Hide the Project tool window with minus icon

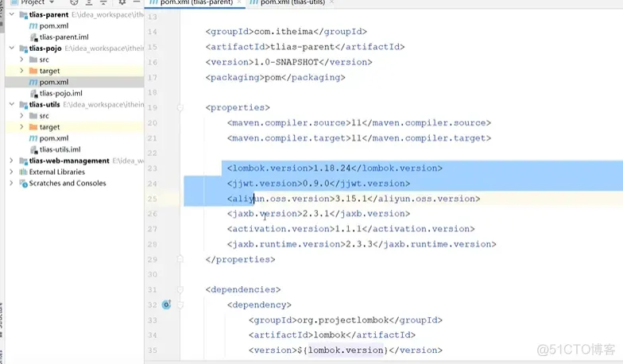[x=137, y=2]
